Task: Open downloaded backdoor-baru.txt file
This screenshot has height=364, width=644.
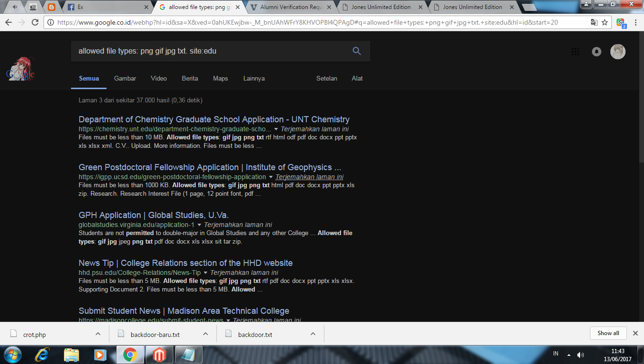Action: pyautogui.click(x=155, y=334)
